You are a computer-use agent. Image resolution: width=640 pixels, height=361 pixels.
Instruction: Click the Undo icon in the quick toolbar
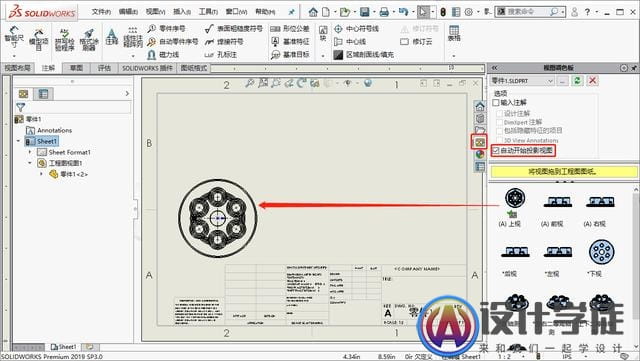[x=403, y=12]
